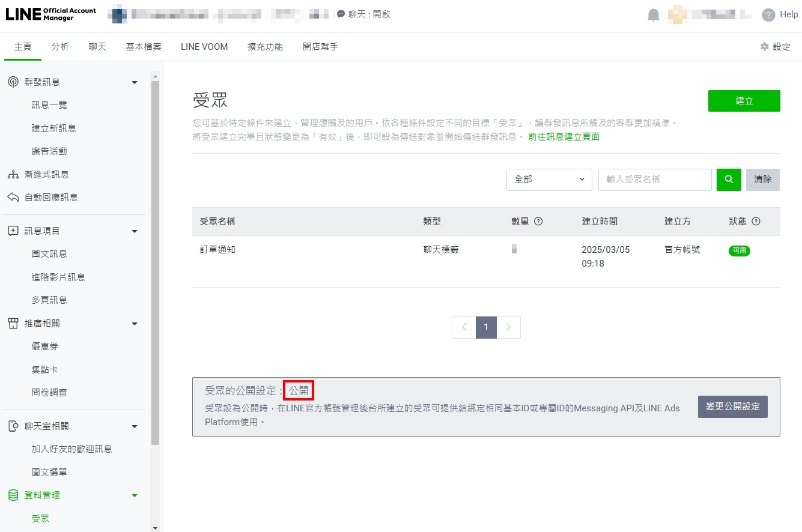This screenshot has width=802, height=532.
Task: Click the green search magnifier button
Action: (729, 180)
